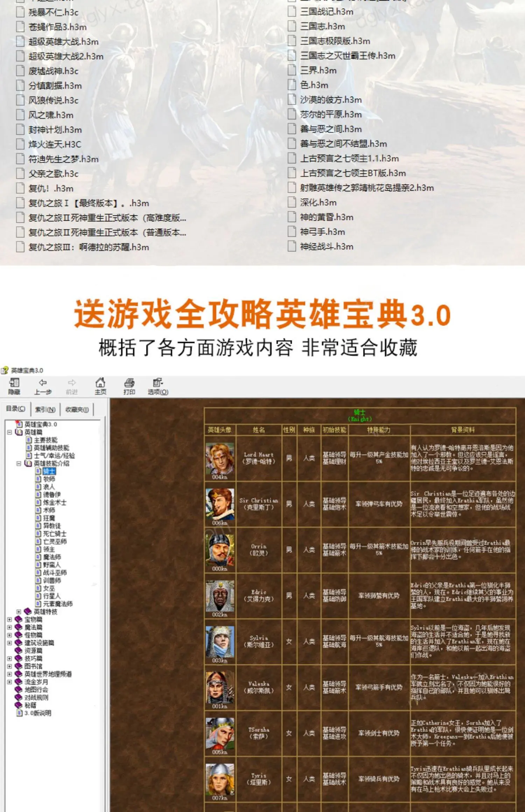Click the file icon beside 色.h3m
Viewport: 525px width, 812px height.
pyautogui.click(x=292, y=85)
